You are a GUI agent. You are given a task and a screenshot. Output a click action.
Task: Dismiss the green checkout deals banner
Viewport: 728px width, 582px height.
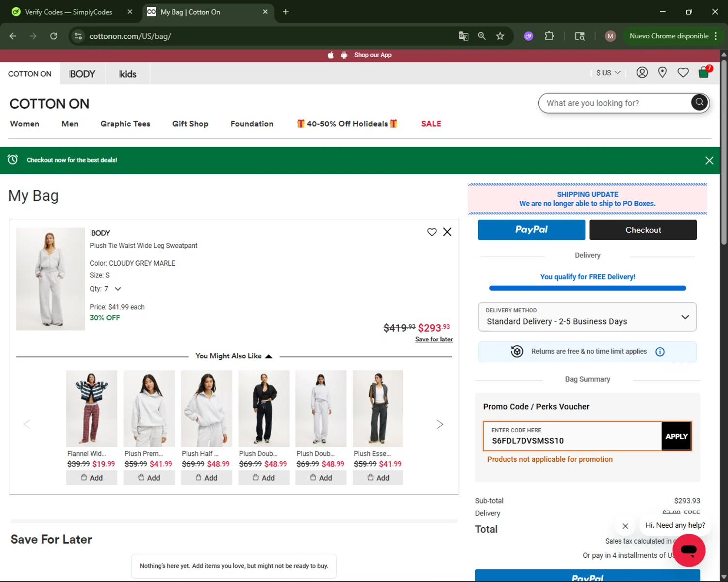[709, 161]
